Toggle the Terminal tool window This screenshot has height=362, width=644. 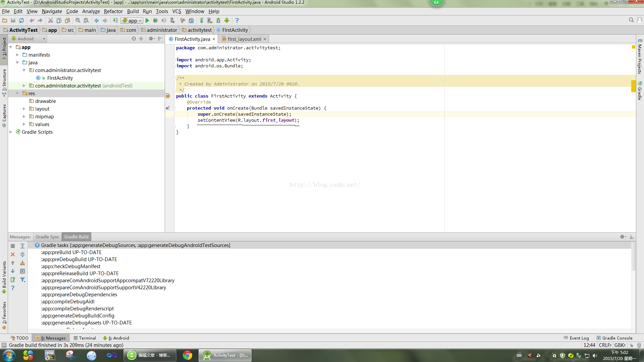pyautogui.click(x=85, y=338)
